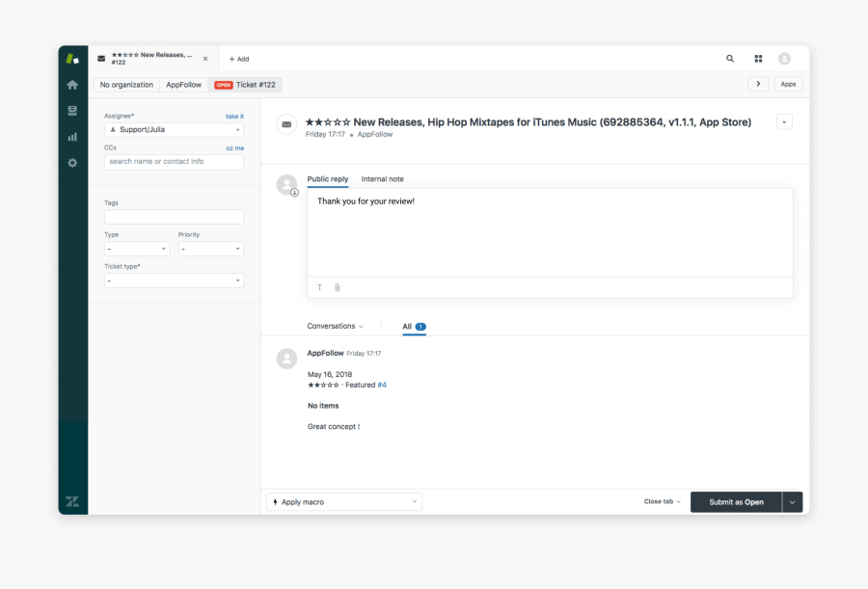The height and width of the screenshot is (589, 868).
Task: Open the Home dashboard icon in sidebar
Action: click(72, 85)
